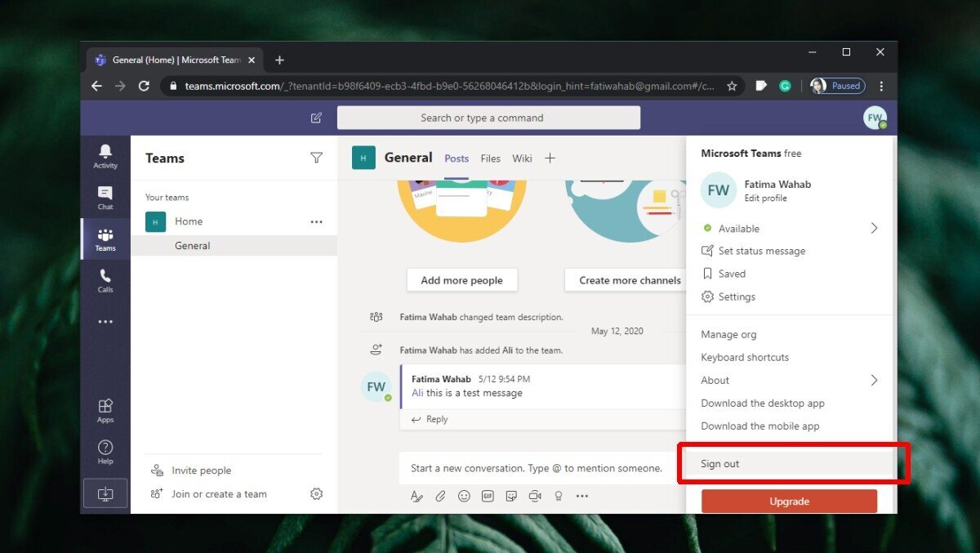Viewport: 980px width, 553px height.
Task: Select the Chat sidebar icon
Action: 105,197
